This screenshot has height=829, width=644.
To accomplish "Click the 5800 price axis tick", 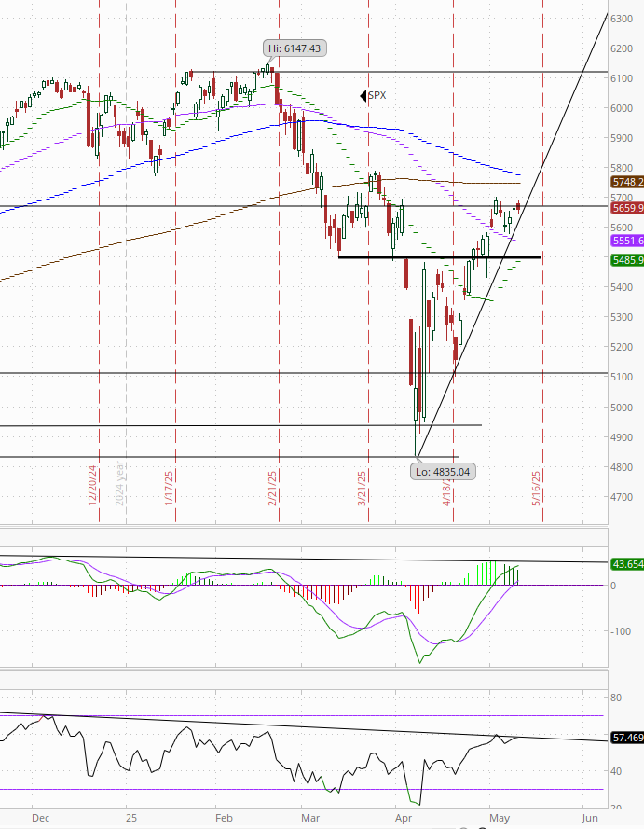I will (x=622, y=168).
